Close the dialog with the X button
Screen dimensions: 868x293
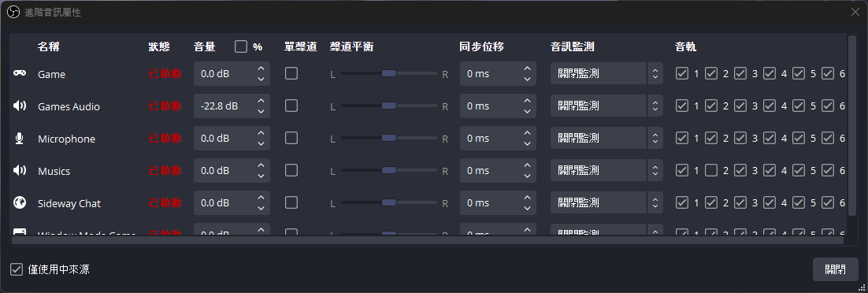855,12
